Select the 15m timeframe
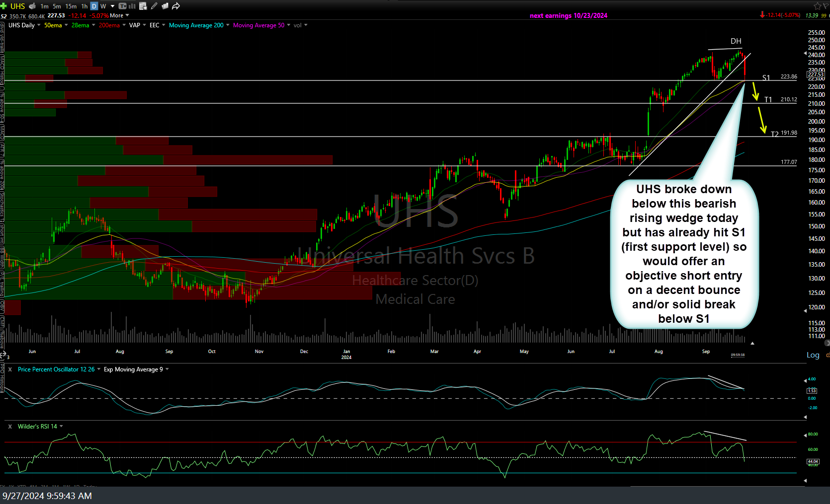Image resolution: width=830 pixels, height=504 pixels. point(71,6)
